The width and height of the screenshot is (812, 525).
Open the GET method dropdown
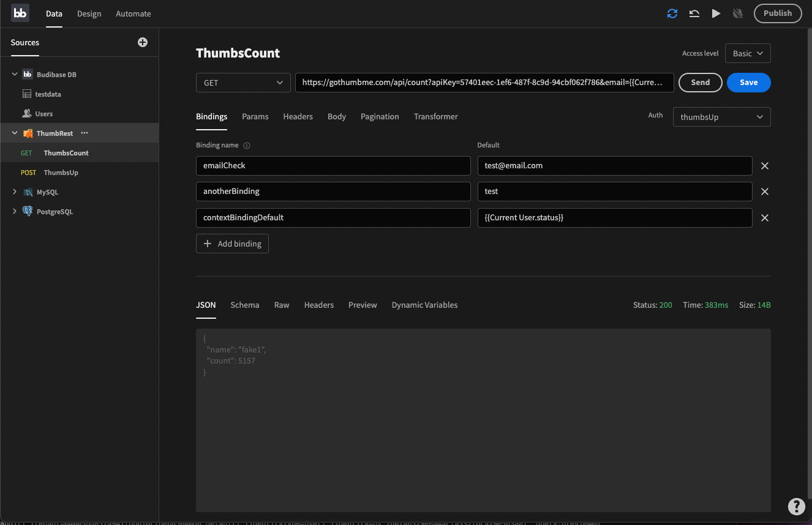pyautogui.click(x=242, y=82)
